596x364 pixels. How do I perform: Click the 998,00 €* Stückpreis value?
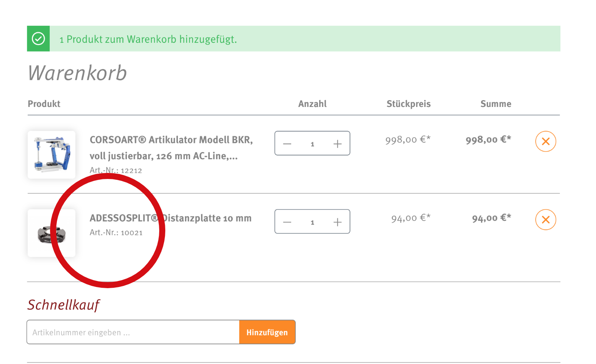coord(408,140)
